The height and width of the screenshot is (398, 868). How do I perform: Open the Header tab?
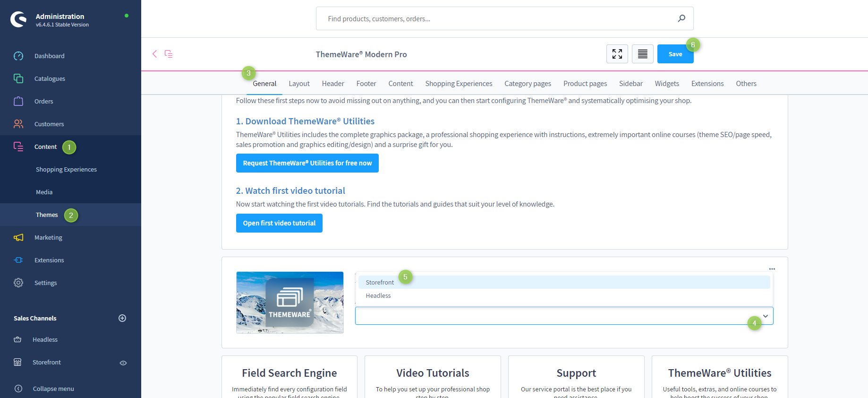[x=333, y=84]
